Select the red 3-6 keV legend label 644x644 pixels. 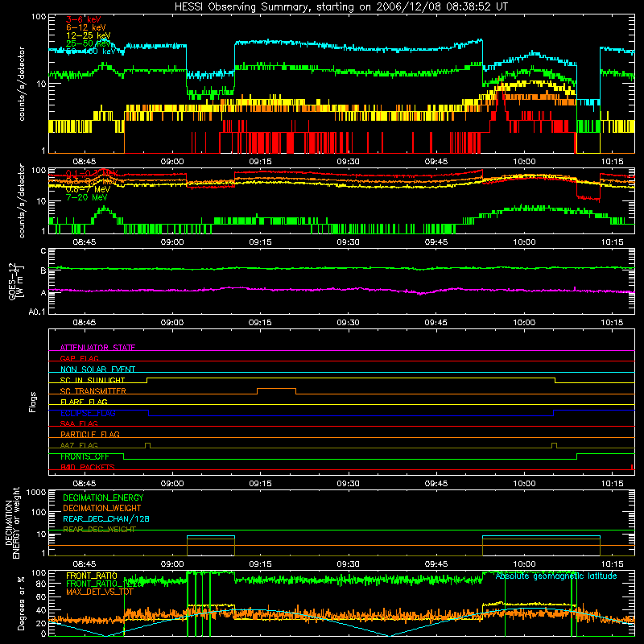(x=83, y=19)
